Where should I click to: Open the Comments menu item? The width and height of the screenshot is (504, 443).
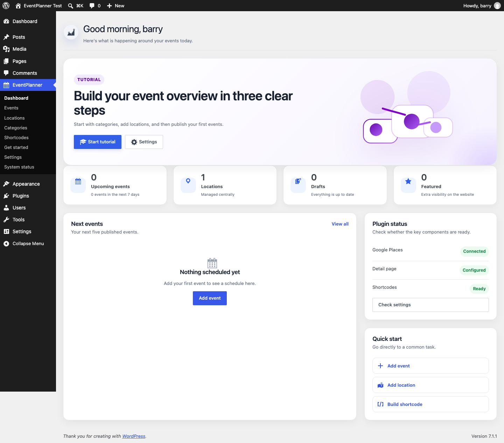pyautogui.click(x=28, y=73)
